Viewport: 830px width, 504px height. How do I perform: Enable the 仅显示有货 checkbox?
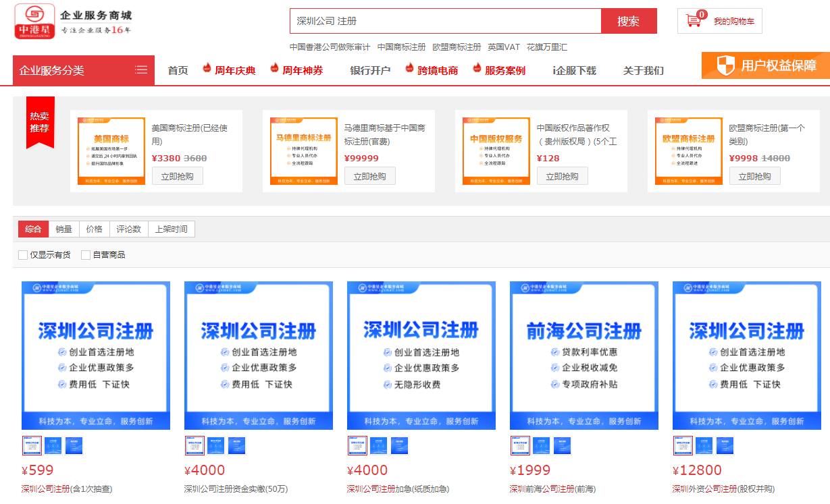coord(23,255)
